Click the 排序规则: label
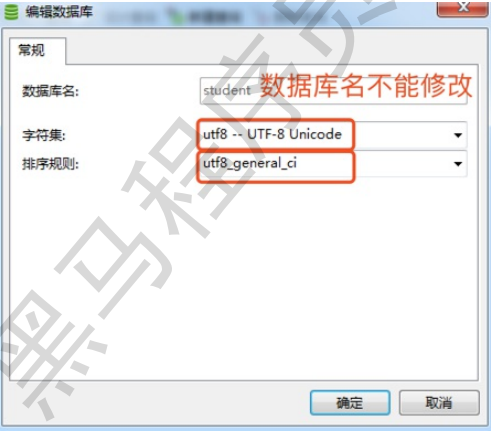The image size is (491, 434). point(50,164)
